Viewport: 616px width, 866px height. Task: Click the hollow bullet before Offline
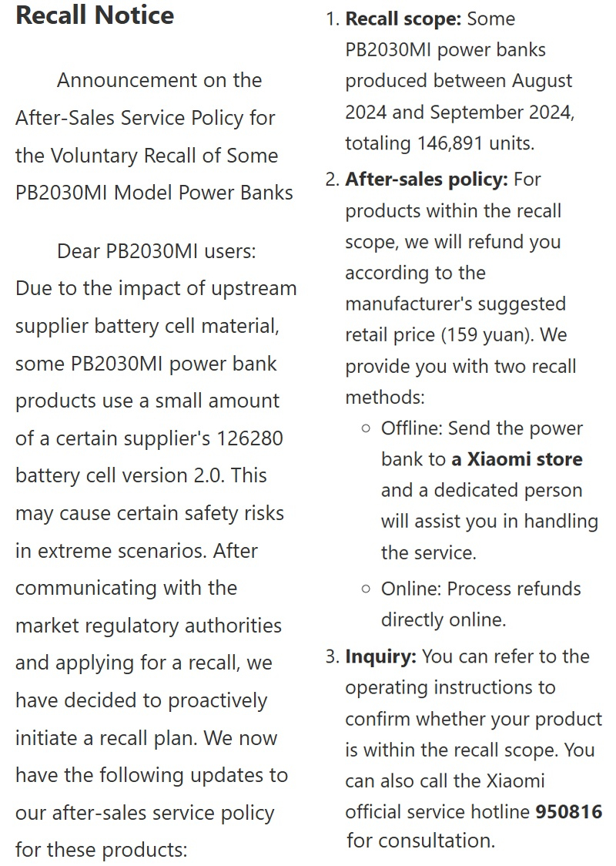(366, 428)
